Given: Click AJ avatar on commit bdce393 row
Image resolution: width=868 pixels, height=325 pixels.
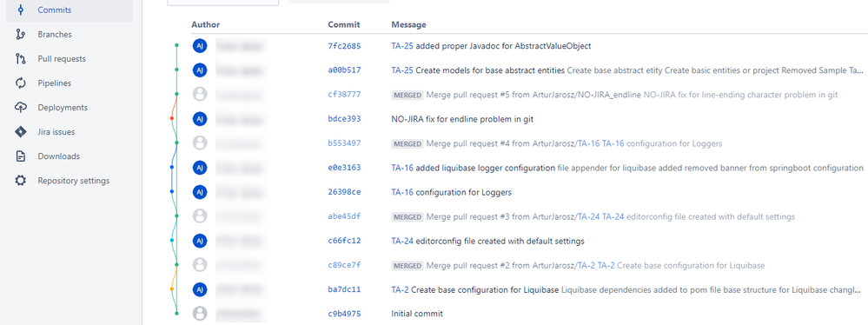Looking at the screenshot, I should tap(200, 119).
